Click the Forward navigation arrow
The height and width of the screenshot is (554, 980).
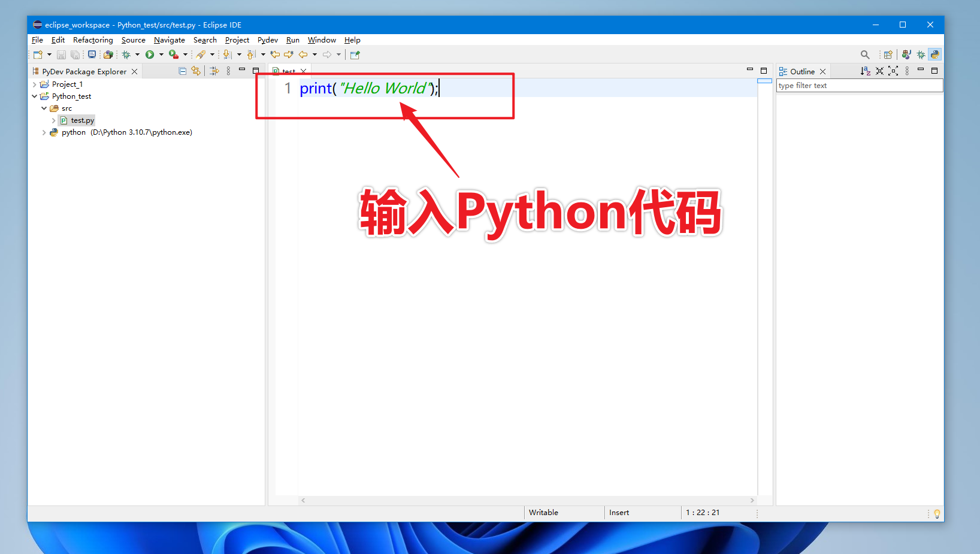point(327,55)
